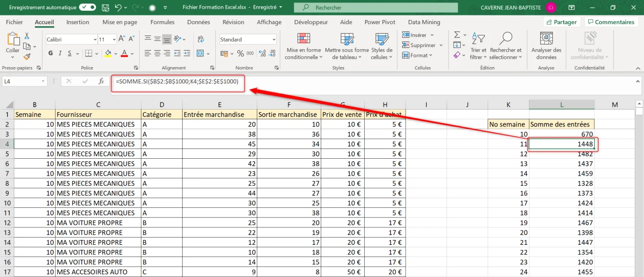This screenshot has height=277, width=644.
Task: Click the Fill down arrow icon
Action: [457, 45]
